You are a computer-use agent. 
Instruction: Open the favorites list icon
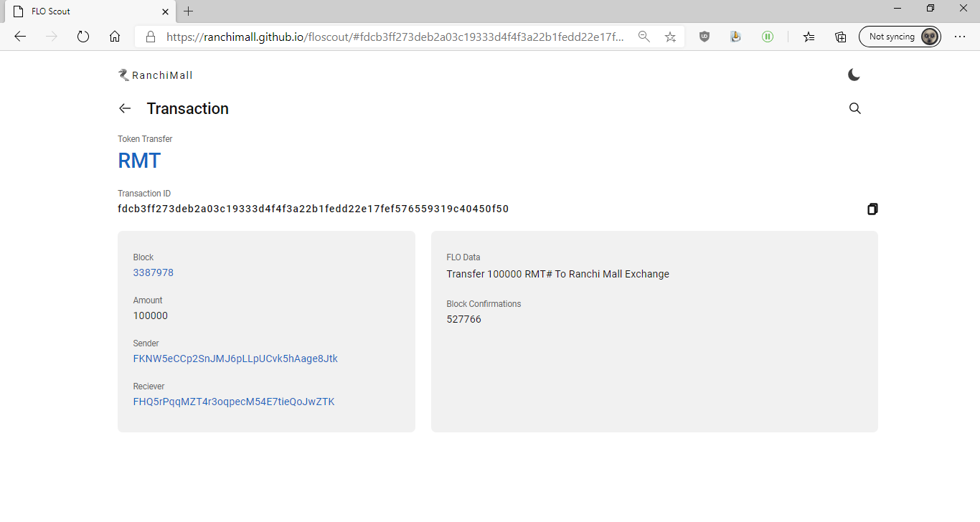809,37
